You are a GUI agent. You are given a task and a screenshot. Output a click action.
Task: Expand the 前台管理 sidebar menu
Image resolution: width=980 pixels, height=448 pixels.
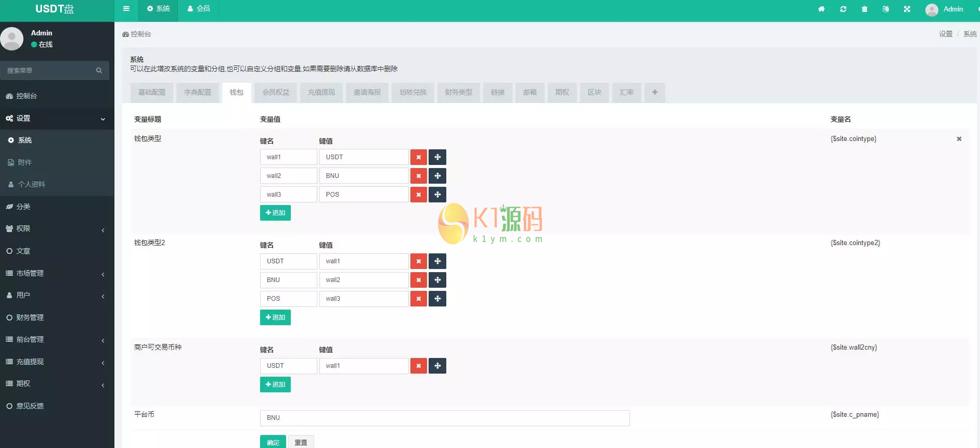(57, 339)
